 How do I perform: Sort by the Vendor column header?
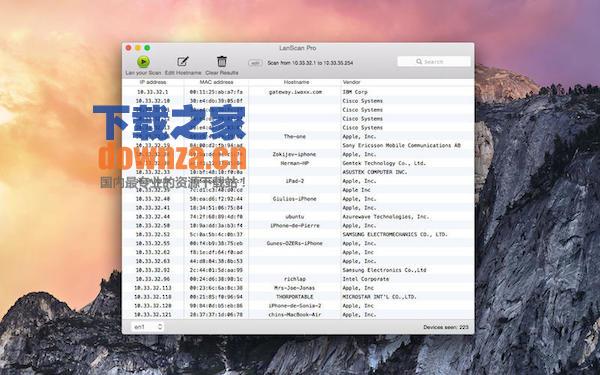pyautogui.click(x=351, y=82)
